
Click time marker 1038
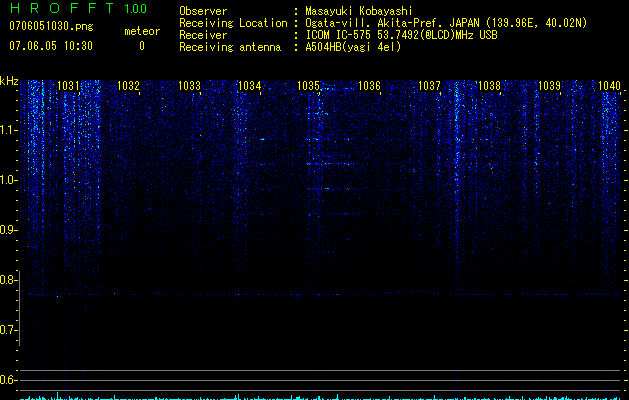coord(489,85)
